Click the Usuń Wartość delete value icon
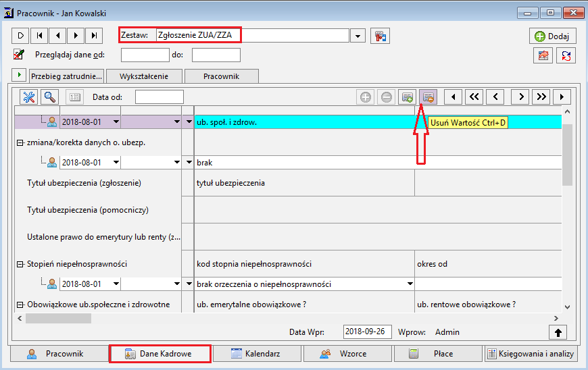Image resolution: width=588 pixels, height=370 pixels. 428,97
